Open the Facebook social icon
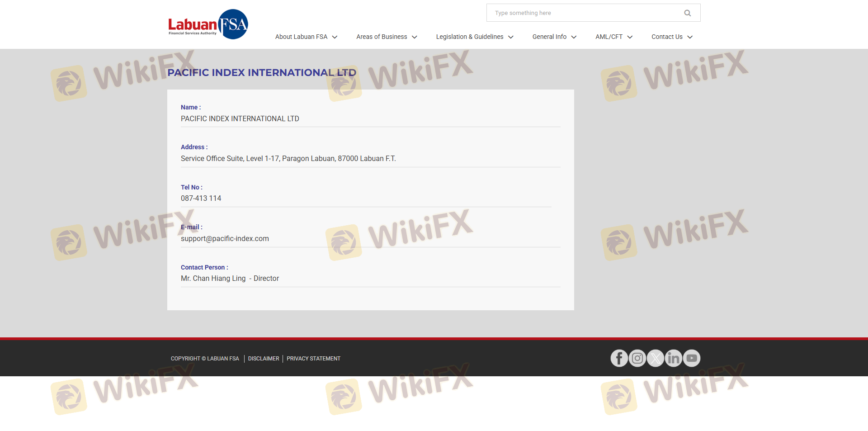The height and width of the screenshot is (431, 868). [x=619, y=358]
